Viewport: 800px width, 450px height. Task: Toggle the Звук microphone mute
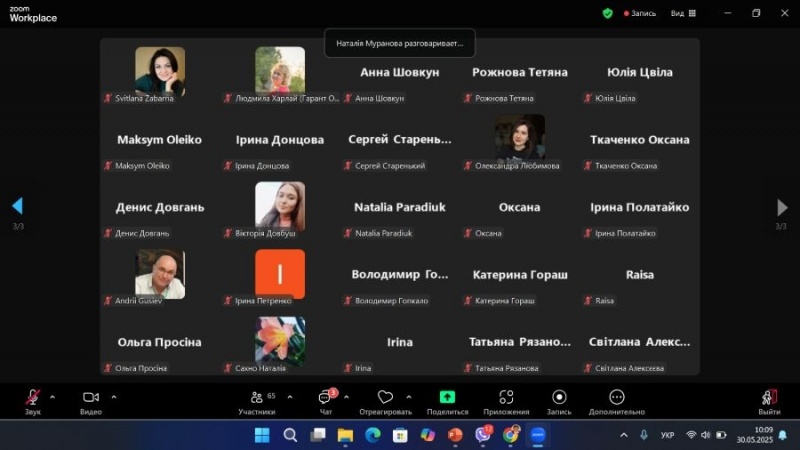pos(33,398)
